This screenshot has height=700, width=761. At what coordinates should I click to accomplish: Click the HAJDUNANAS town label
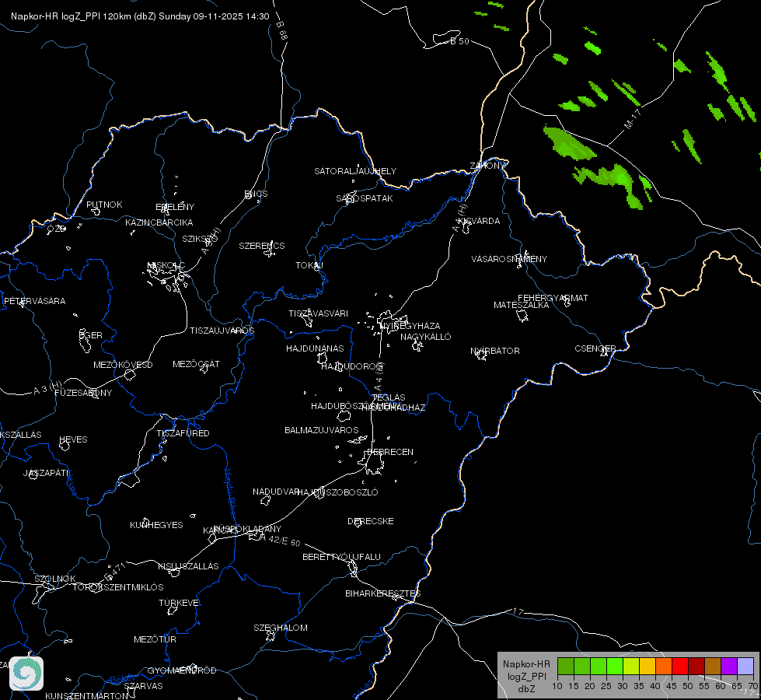(x=315, y=348)
